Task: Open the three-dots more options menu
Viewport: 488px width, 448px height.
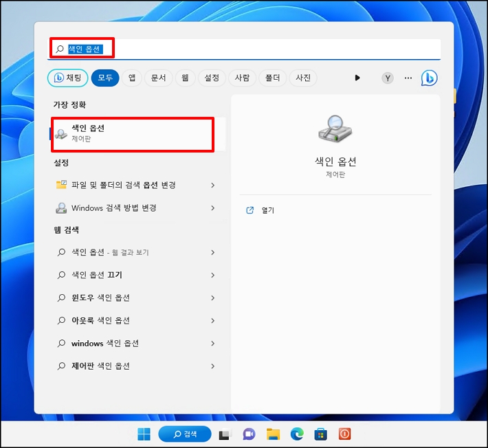Action: click(x=408, y=78)
